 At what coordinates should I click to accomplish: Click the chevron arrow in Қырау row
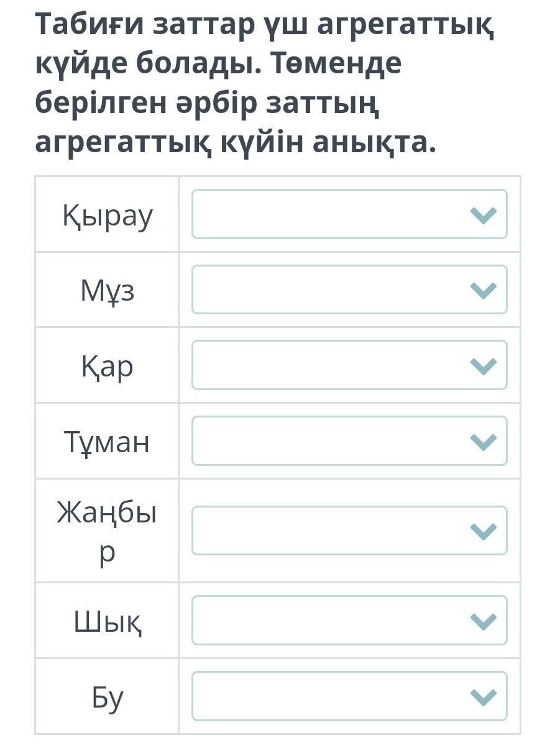[484, 215]
